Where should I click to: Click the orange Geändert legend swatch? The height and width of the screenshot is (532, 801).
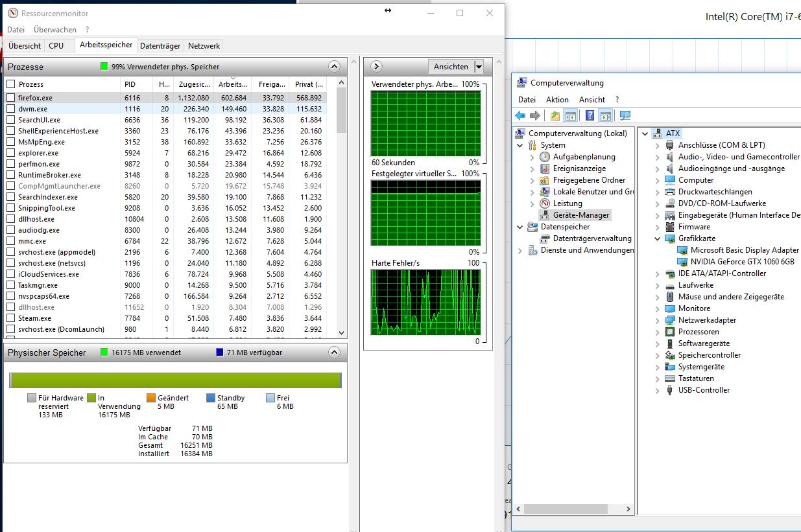tap(152, 398)
